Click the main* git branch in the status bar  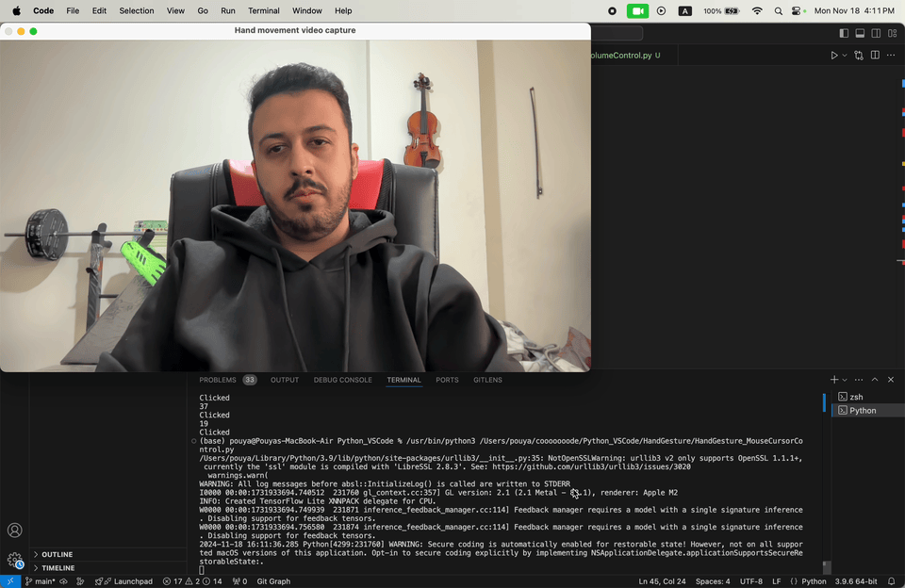pyautogui.click(x=40, y=581)
